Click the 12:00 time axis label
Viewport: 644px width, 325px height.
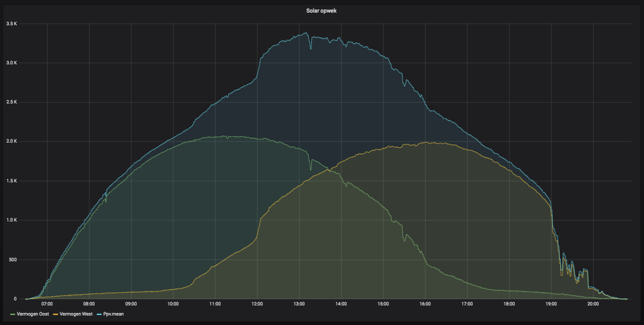(257, 304)
